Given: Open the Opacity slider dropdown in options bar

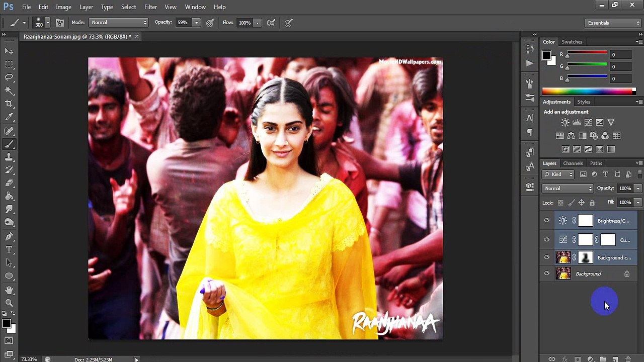Looking at the screenshot, I should click(197, 23).
